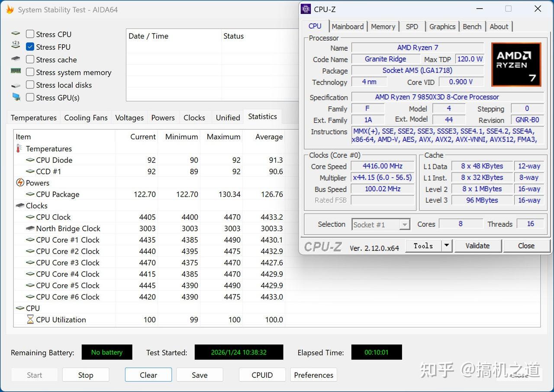Image resolution: width=554 pixels, height=392 pixels.
Task: Switch to the Voltages tab
Action: tap(129, 118)
